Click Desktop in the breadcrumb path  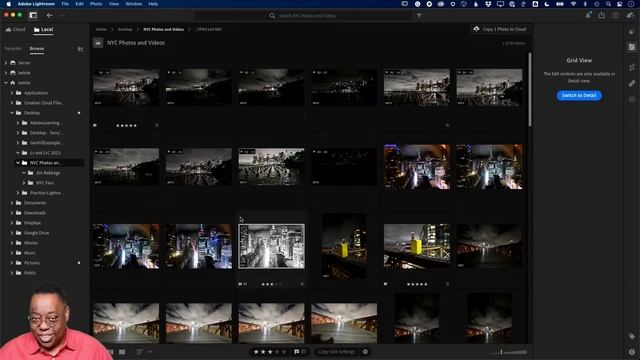pos(125,29)
